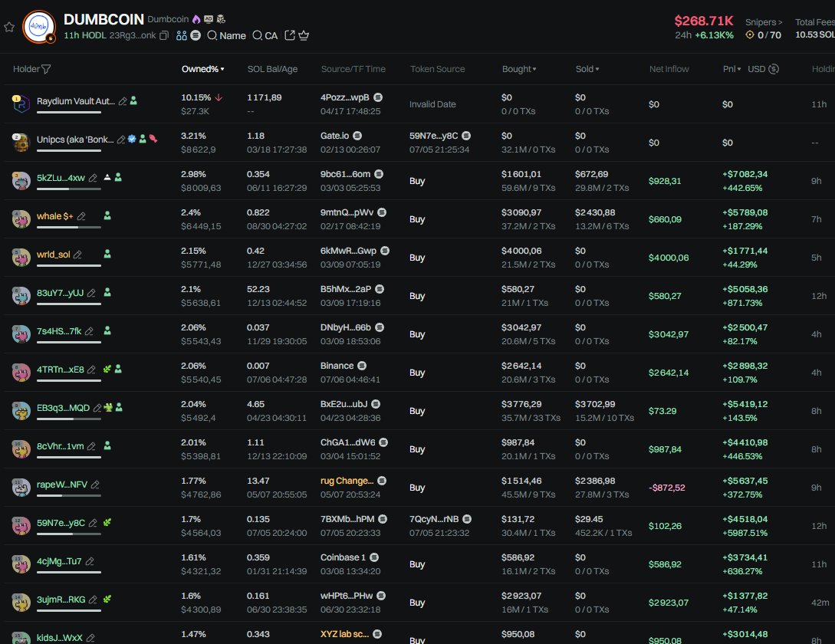
Task: Click the purple flame icon beside Dumbcoin
Action: point(196,19)
